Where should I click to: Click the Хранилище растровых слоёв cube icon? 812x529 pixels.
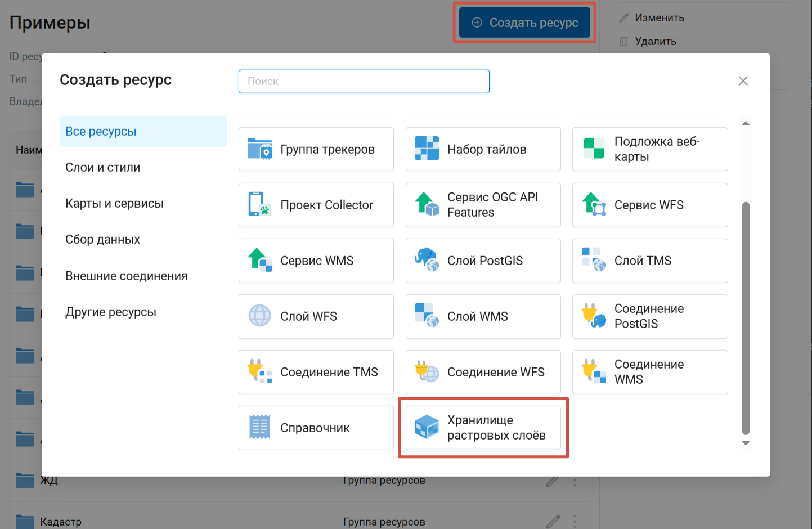427,428
